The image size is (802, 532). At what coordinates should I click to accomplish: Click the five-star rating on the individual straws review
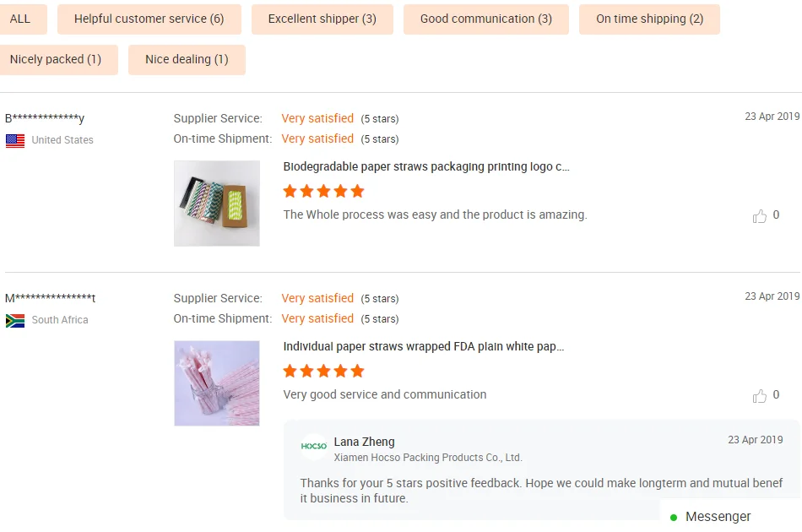[323, 371]
